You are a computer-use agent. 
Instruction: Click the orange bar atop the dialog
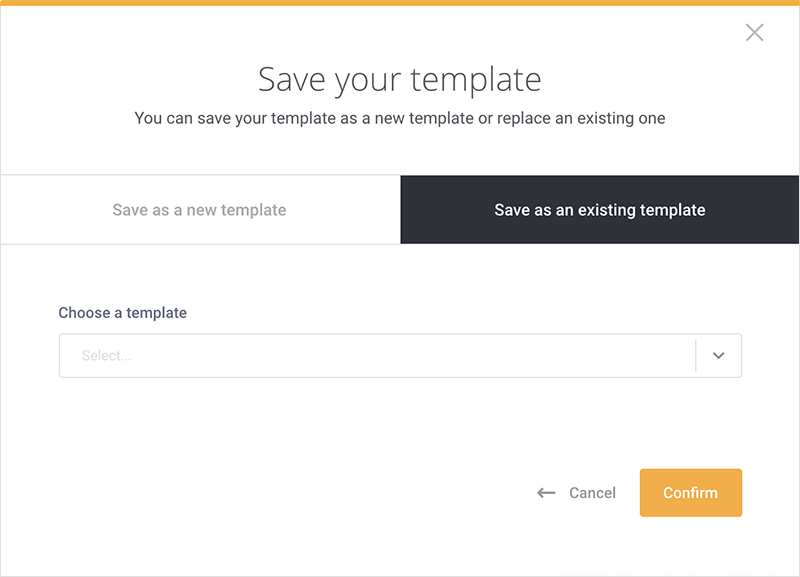click(x=400, y=3)
